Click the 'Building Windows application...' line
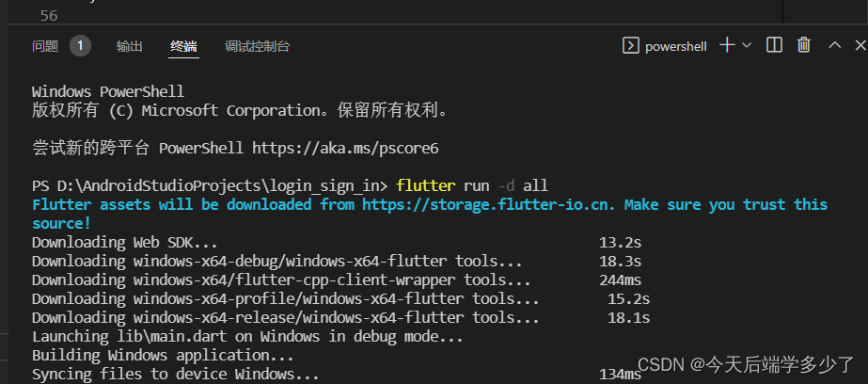Viewport: 868px width, 384px height. tap(163, 355)
